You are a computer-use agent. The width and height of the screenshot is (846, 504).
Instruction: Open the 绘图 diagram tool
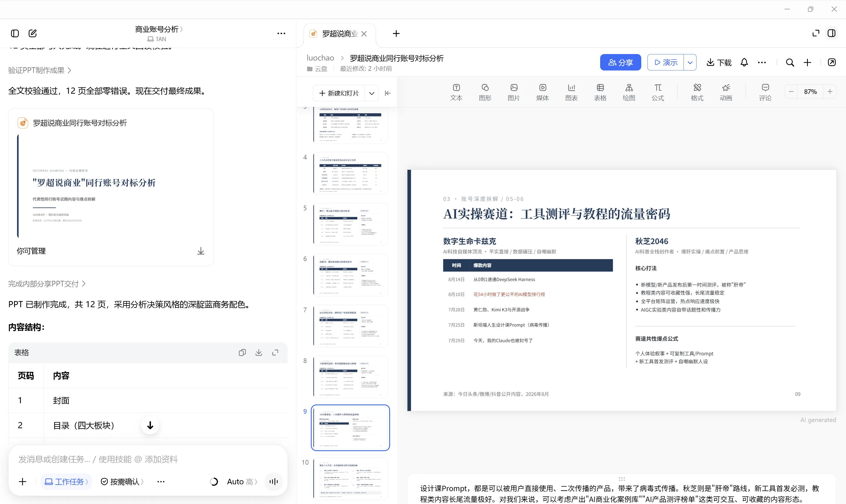[629, 93]
